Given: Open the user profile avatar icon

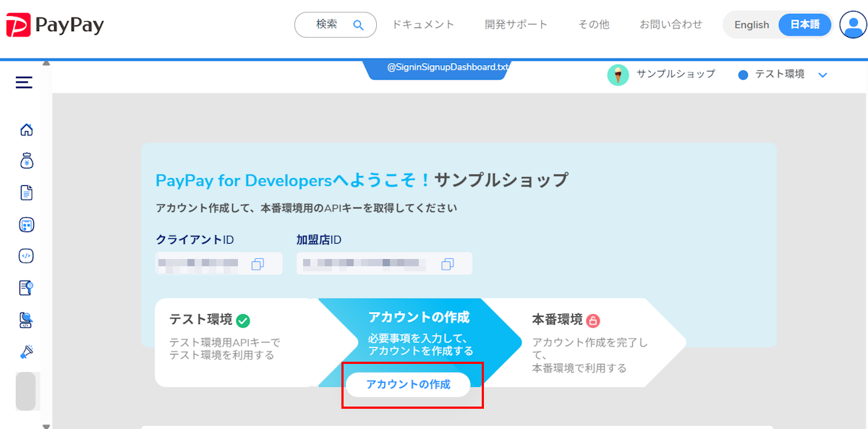Looking at the screenshot, I should point(853,24).
